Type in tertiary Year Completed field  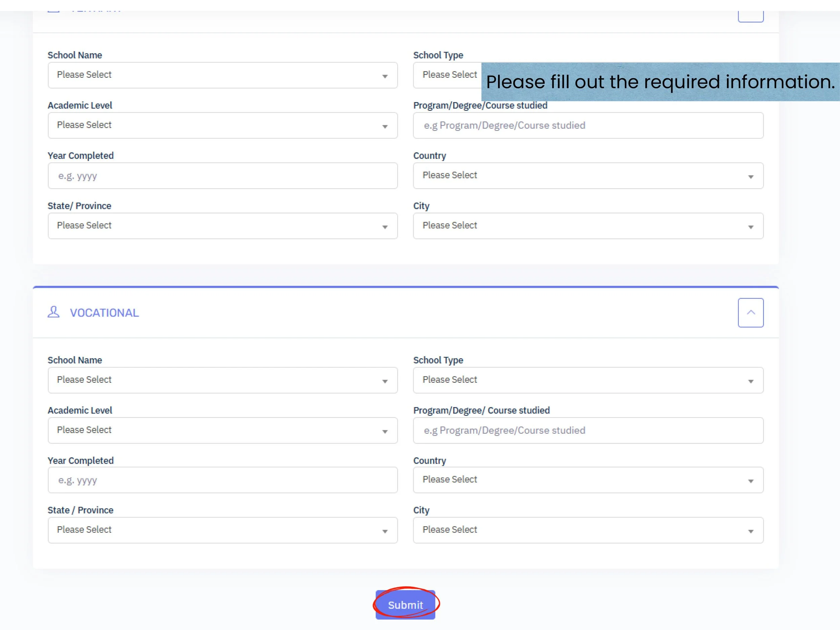coord(222,176)
